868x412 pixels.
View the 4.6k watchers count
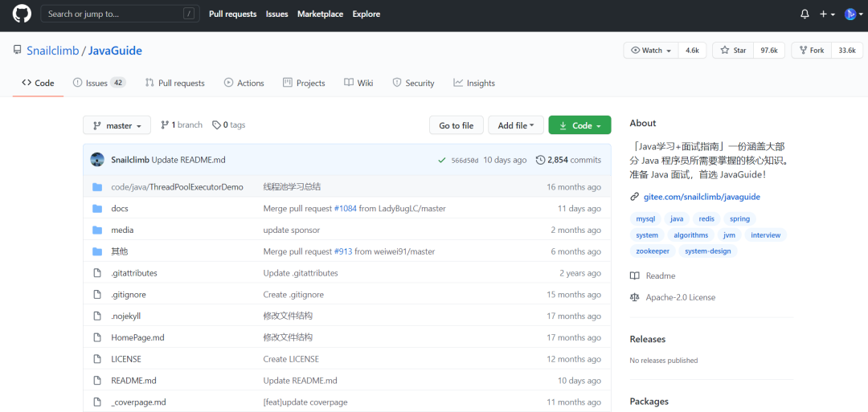coord(692,51)
